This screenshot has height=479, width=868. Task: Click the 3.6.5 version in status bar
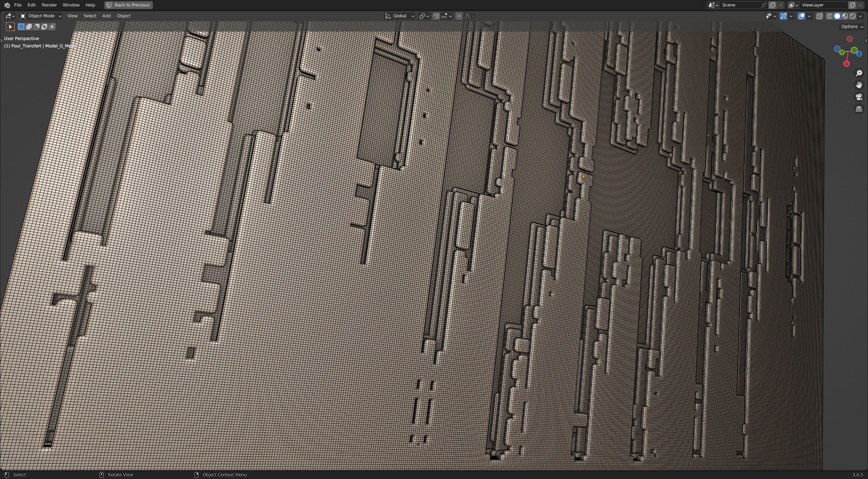(x=858, y=475)
